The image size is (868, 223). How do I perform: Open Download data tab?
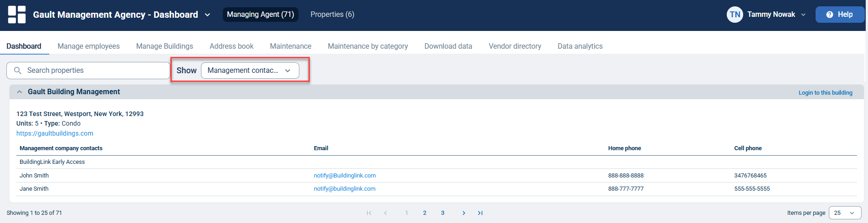[x=448, y=46]
